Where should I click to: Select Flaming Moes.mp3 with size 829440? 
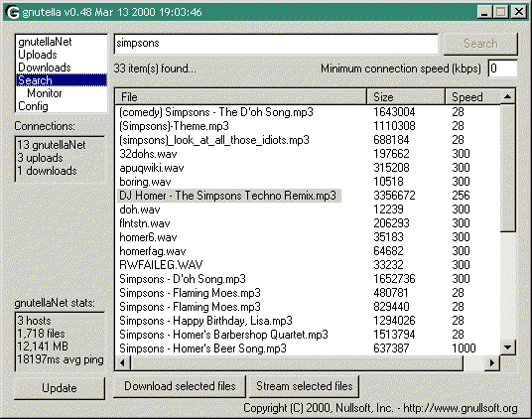pos(190,307)
